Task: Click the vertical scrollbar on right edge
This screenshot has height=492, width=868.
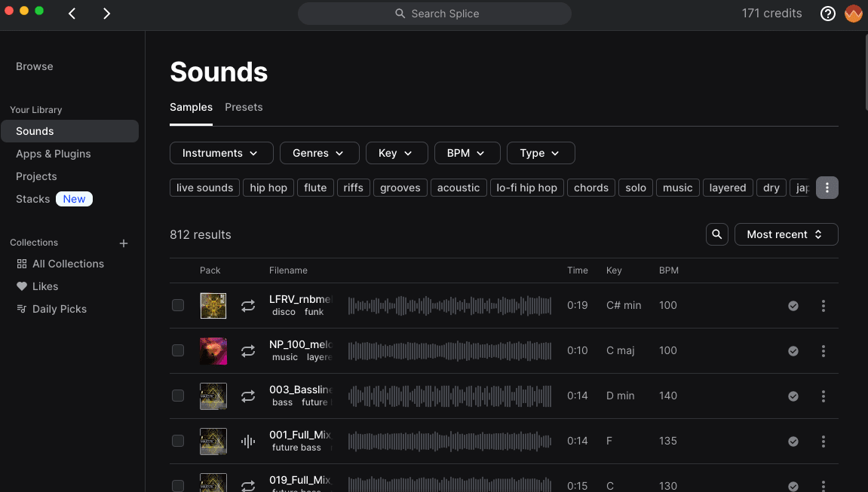Action: (866, 72)
